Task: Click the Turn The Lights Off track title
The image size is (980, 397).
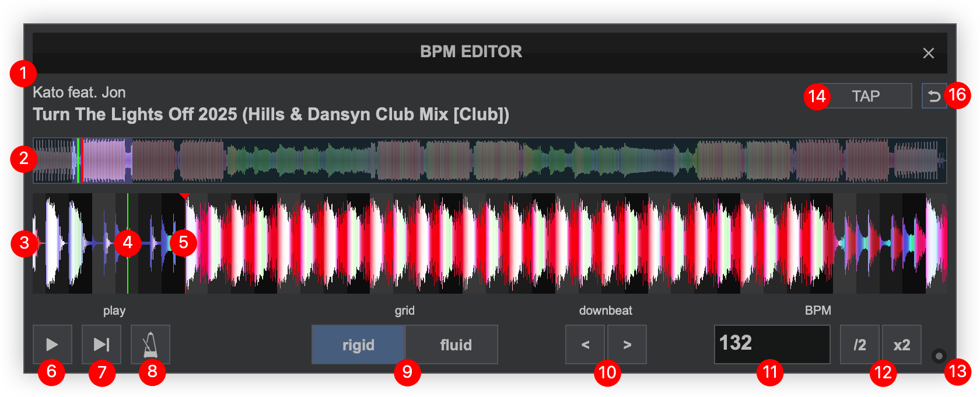Action: [x=271, y=114]
